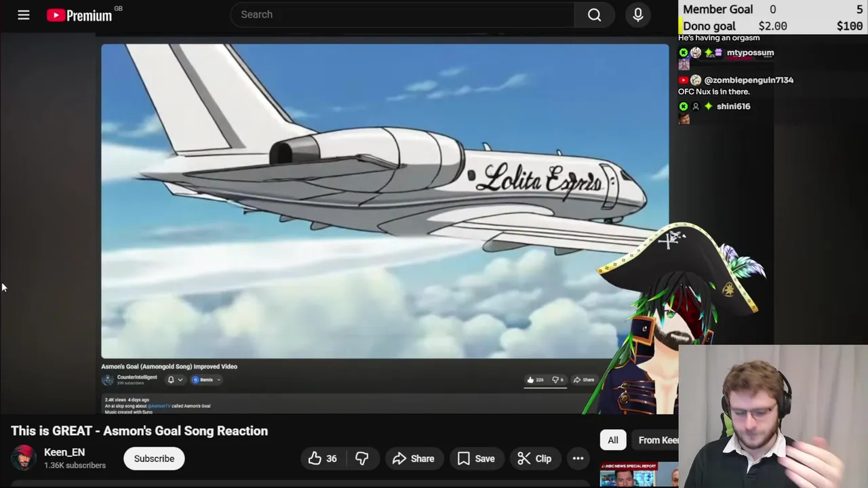The height and width of the screenshot is (488, 868).
Task: Open the Keen_EN channel avatar
Action: click(24, 458)
